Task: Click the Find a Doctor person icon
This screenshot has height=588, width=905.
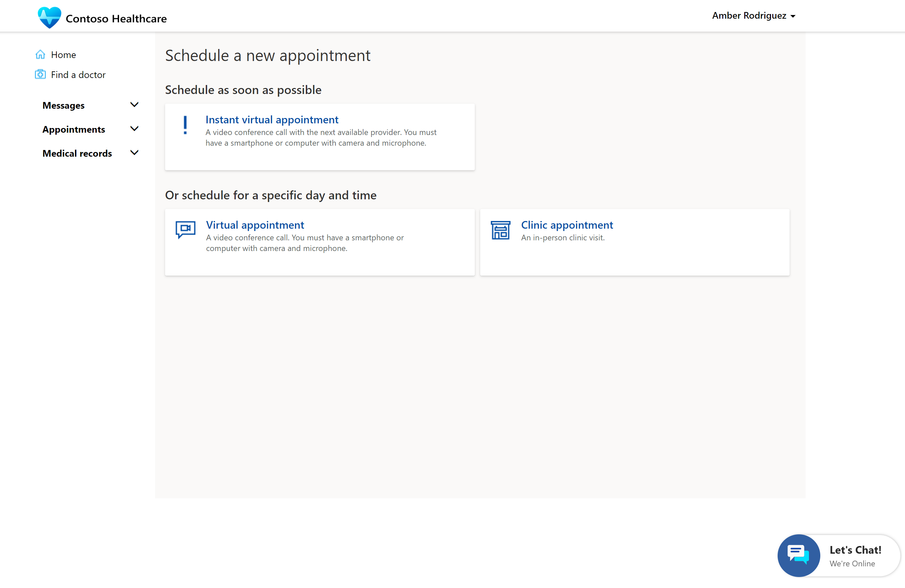Action: [x=41, y=74]
